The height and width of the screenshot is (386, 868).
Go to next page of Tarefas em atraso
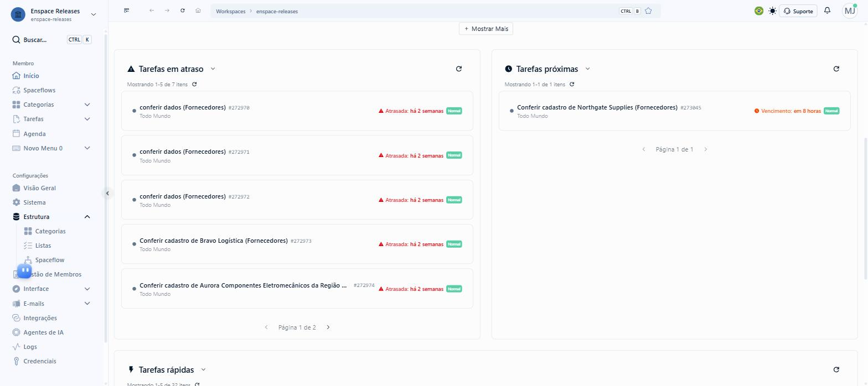(x=328, y=327)
